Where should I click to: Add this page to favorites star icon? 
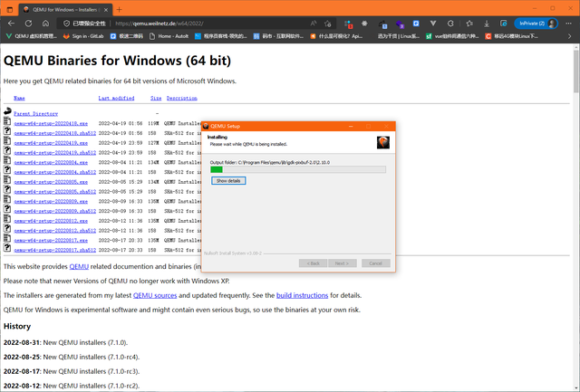coord(328,24)
